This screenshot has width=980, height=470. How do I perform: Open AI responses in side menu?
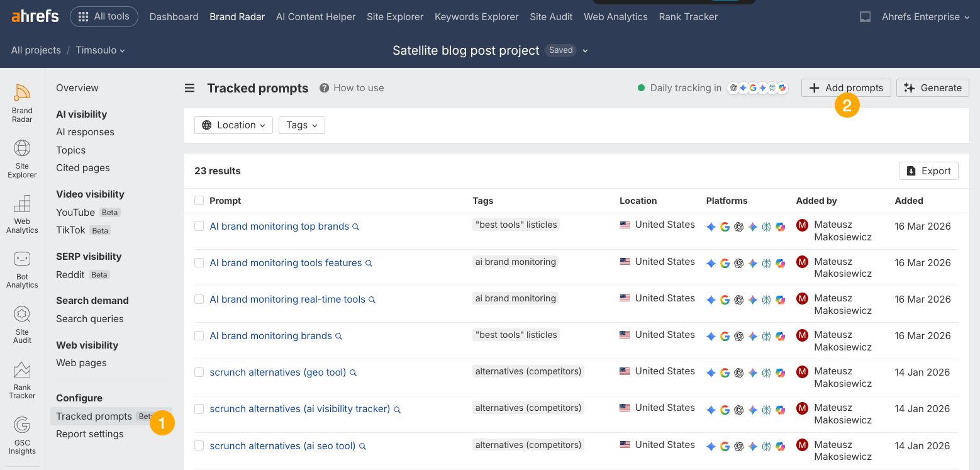85,132
